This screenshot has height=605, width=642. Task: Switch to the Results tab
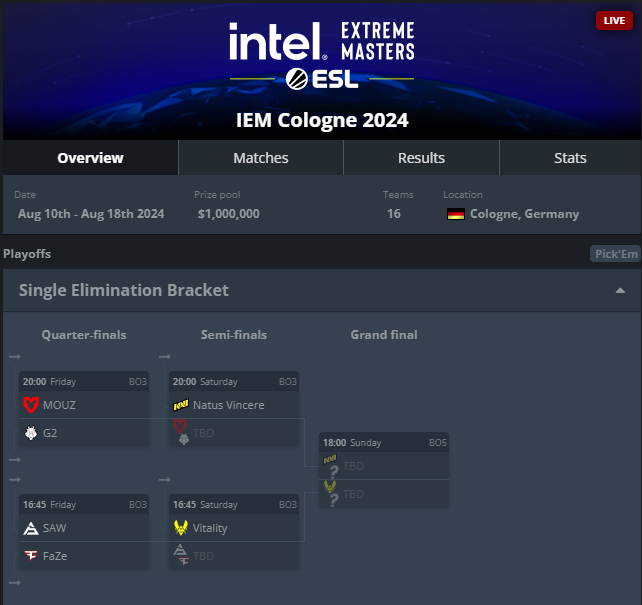point(421,158)
